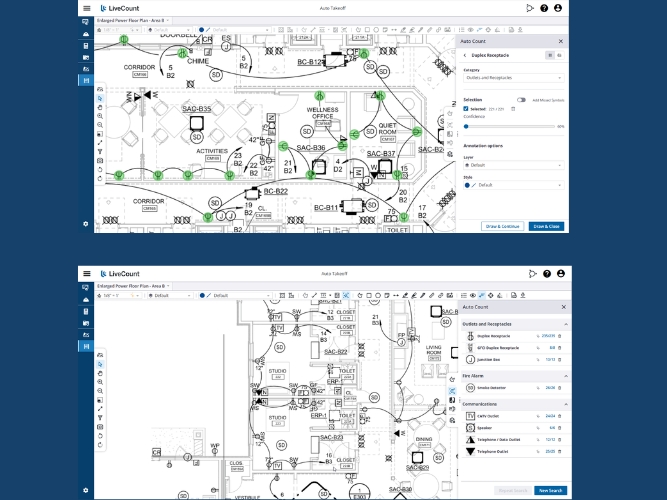Collapse Fire Alarm section
The image size is (667, 500).
[x=566, y=376]
